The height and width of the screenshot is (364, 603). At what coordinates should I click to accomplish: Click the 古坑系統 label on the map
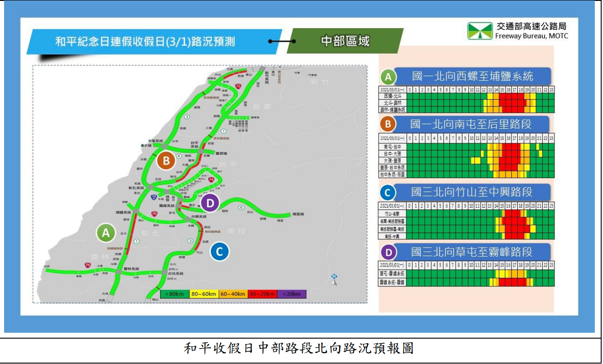click(175, 274)
